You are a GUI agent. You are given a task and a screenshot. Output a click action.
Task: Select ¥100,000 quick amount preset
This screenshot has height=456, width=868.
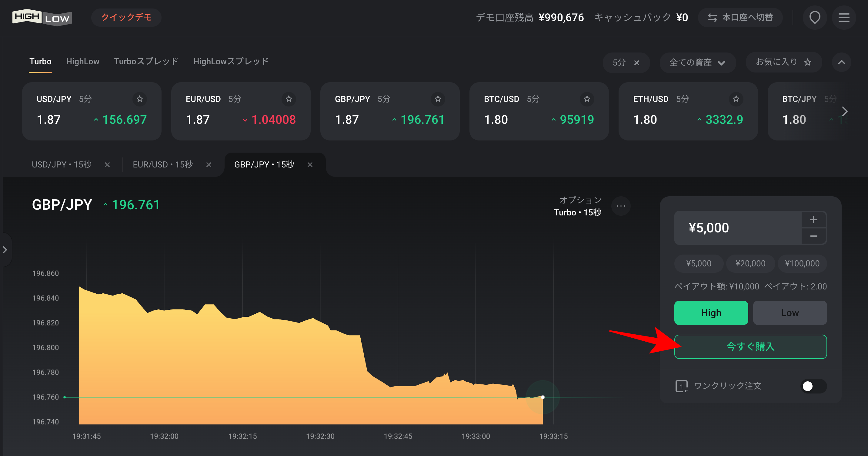800,263
